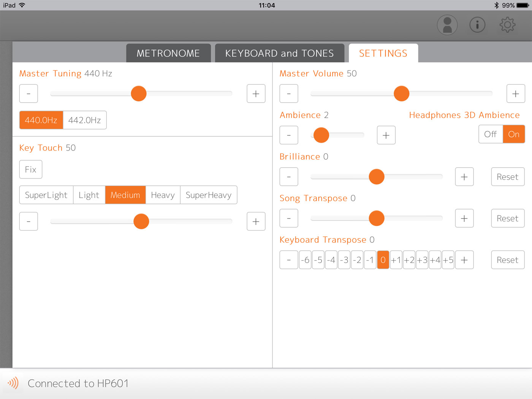
Task: Set Keyboard Transpose to +1
Action: click(396, 260)
